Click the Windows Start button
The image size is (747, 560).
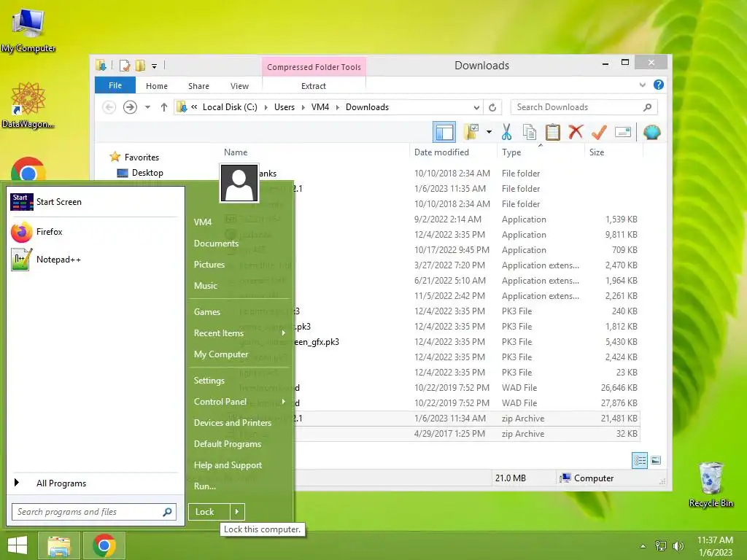(18, 545)
